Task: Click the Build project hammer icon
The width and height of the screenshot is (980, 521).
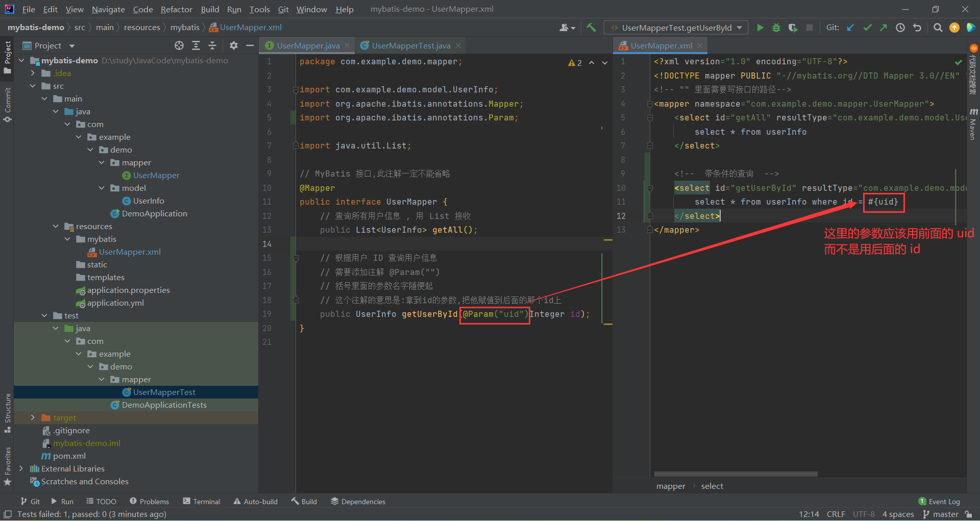Action: pyautogui.click(x=591, y=28)
